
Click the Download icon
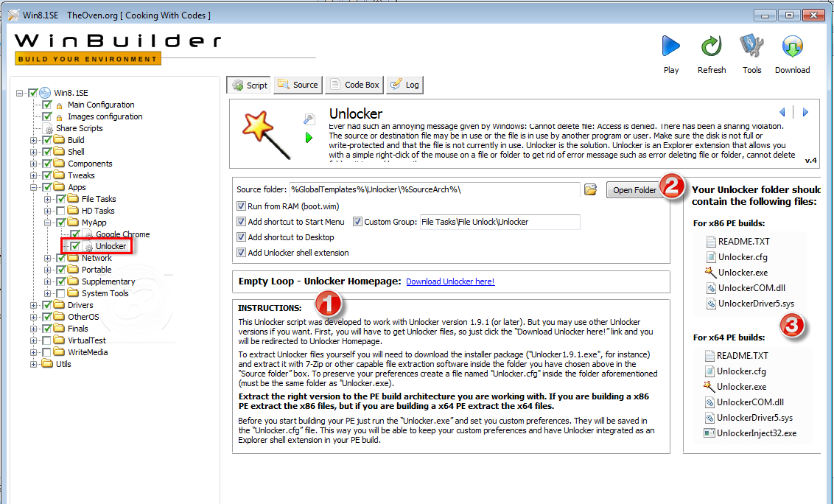tap(792, 47)
